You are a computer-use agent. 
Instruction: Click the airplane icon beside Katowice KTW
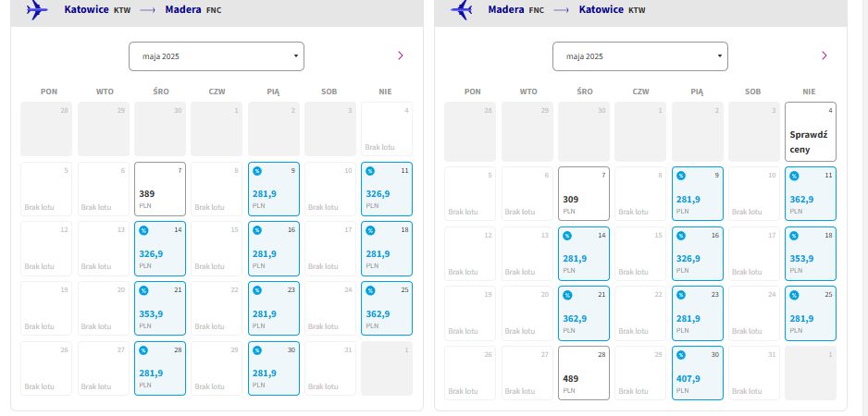pos(37,9)
